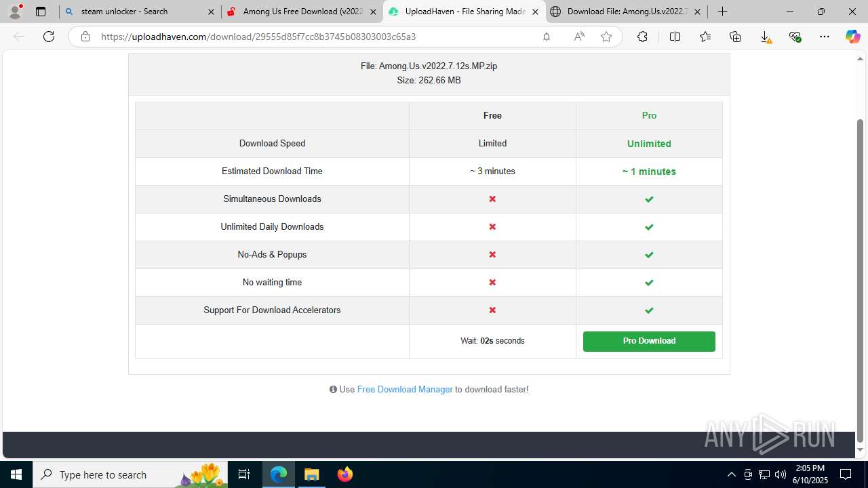
Task: Go back to the previous page
Action: [x=19, y=37]
